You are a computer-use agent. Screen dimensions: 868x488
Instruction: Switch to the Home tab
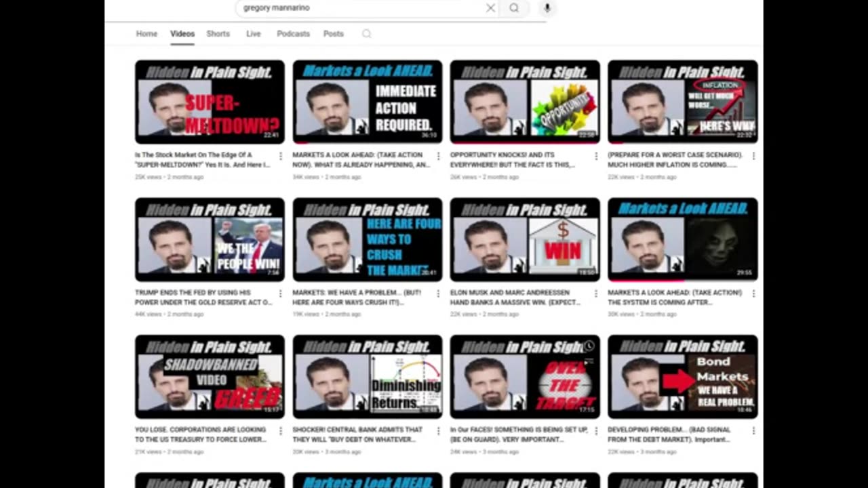[146, 34]
